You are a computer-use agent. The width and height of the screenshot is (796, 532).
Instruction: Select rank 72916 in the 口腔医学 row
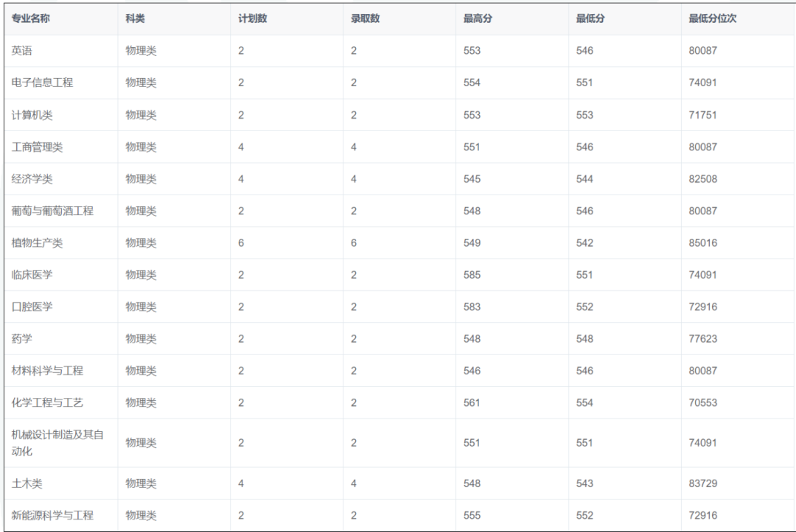point(703,307)
